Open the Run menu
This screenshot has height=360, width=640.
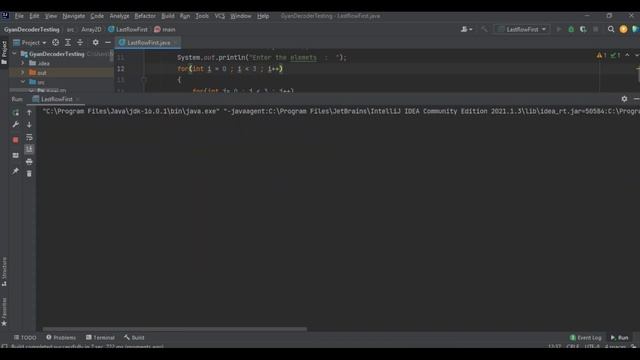pyautogui.click(x=185, y=16)
